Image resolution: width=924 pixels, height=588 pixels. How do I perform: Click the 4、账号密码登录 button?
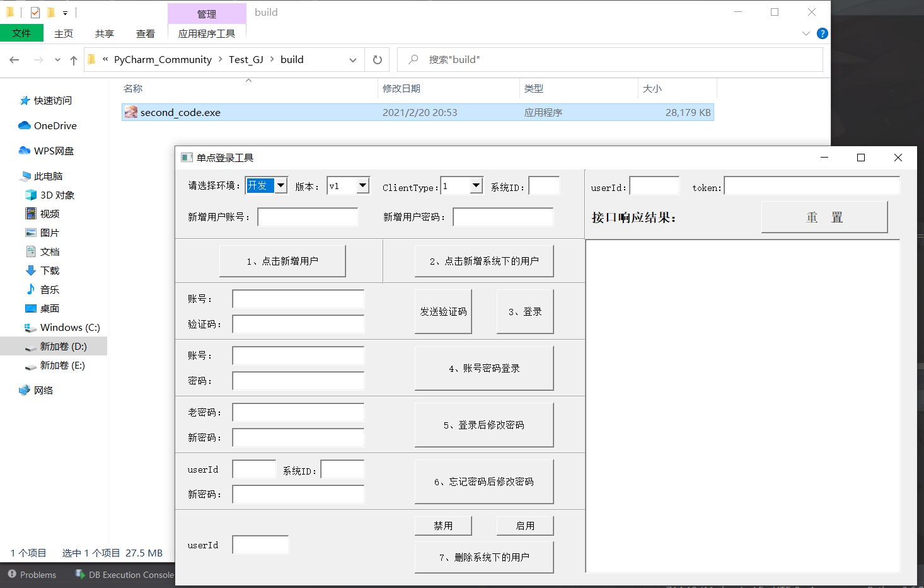click(484, 368)
